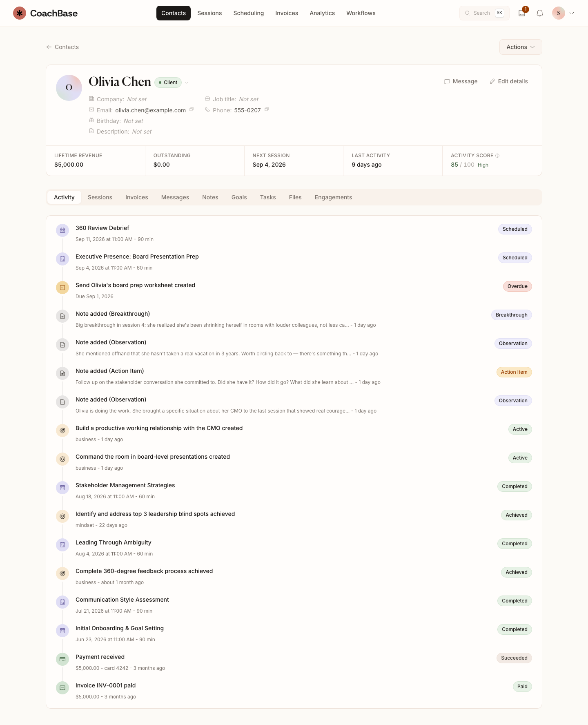588x725 pixels.
Task: Click the goal icon for leadership blind spots
Action: pyautogui.click(x=62, y=516)
